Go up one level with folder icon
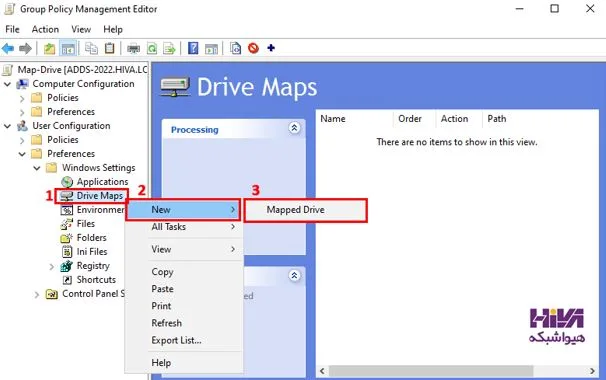This screenshot has height=380, width=606. pos(49,48)
